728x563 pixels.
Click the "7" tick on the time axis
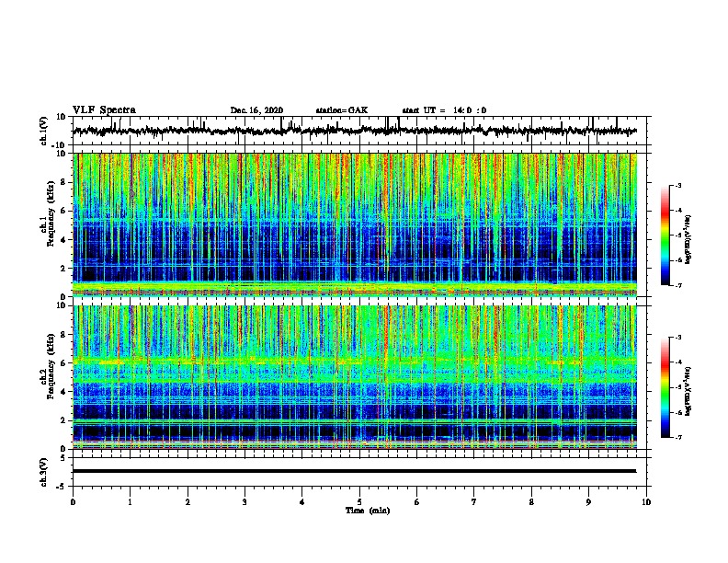point(474,502)
